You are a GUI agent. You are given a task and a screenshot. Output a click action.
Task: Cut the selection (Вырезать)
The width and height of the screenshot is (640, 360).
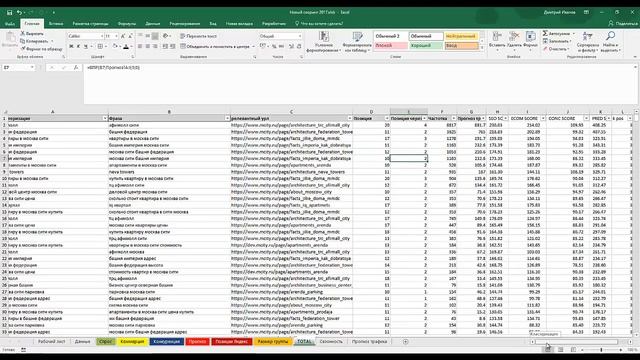32,33
